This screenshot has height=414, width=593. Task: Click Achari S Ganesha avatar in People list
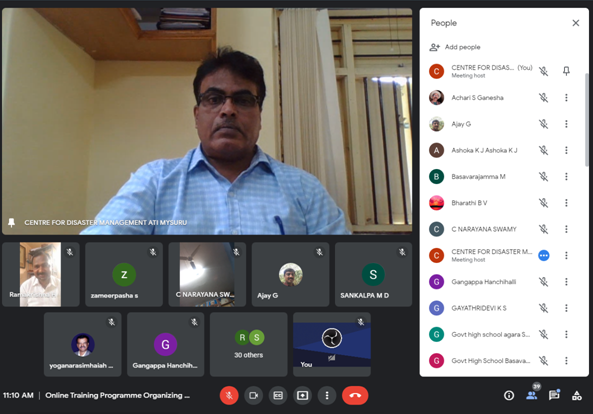tap(436, 98)
